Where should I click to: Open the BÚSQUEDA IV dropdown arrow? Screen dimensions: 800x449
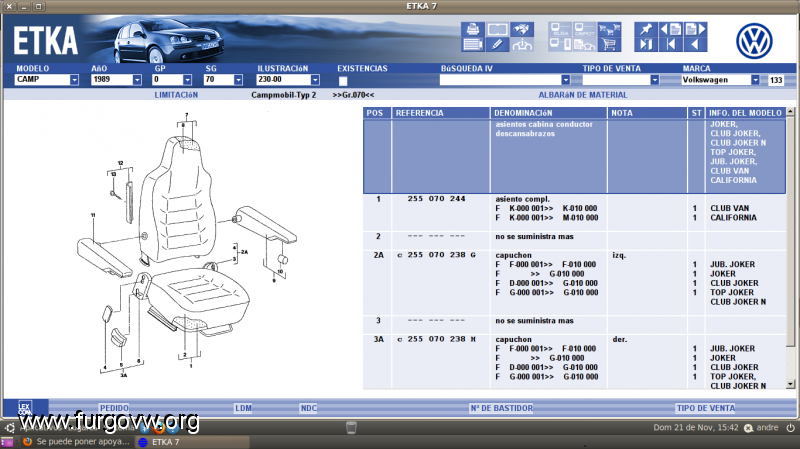[x=565, y=80]
